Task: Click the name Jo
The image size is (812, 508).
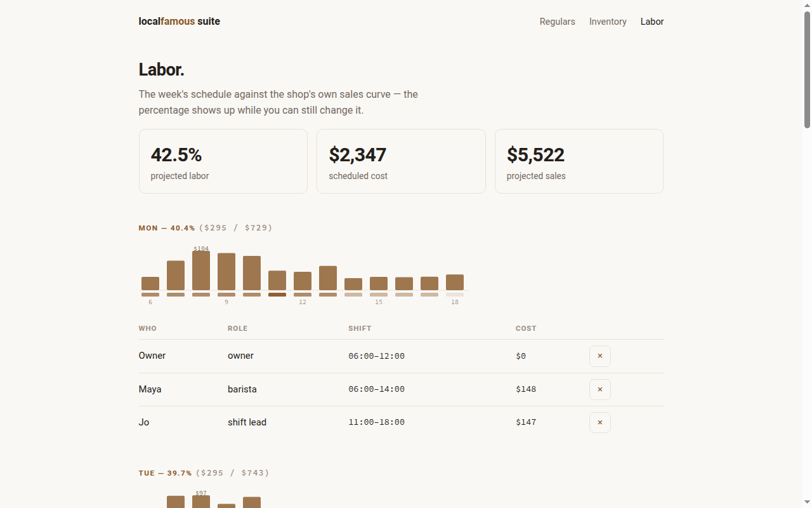Action: (144, 422)
